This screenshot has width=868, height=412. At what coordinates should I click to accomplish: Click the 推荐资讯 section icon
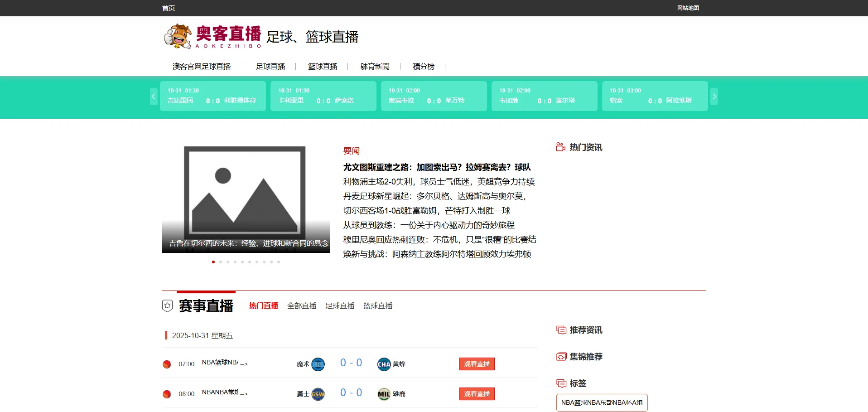pyautogui.click(x=561, y=330)
